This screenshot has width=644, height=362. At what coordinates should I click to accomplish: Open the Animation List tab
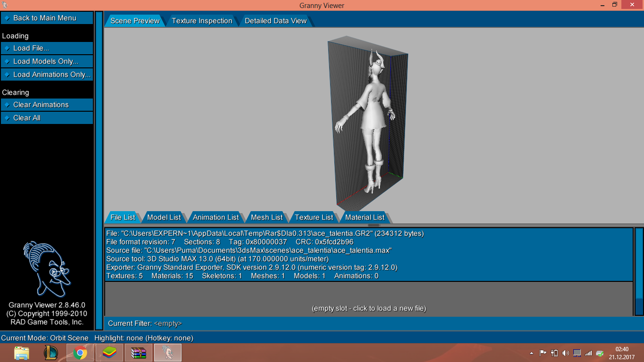click(215, 217)
